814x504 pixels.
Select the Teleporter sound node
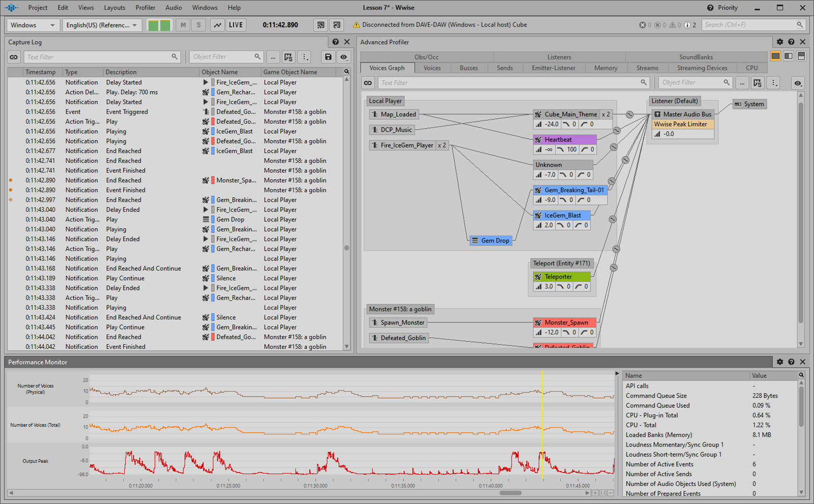pos(562,277)
